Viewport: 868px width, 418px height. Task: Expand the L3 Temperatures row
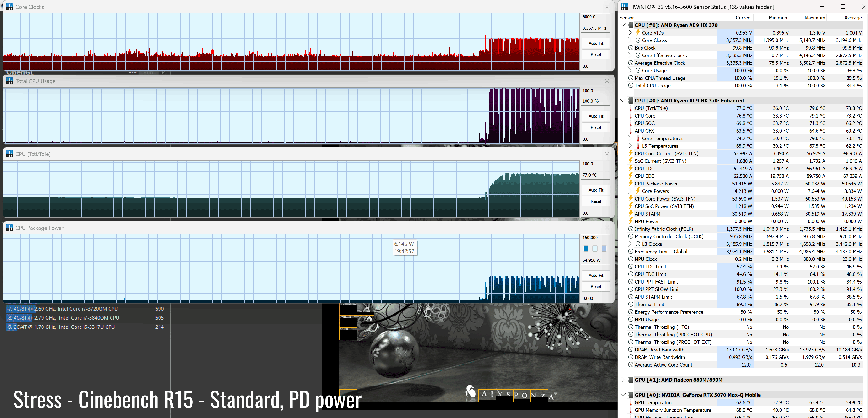point(630,146)
